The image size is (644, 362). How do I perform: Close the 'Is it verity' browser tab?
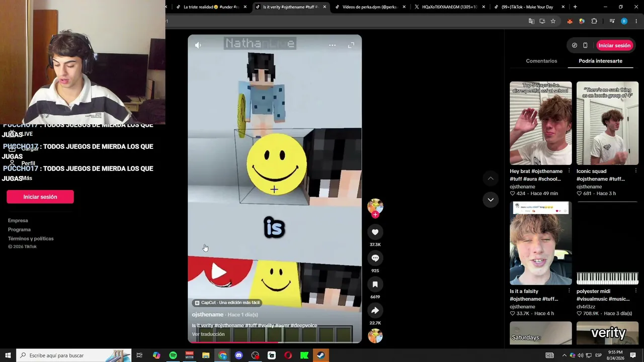pyautogui.click(x=325, y=7)
